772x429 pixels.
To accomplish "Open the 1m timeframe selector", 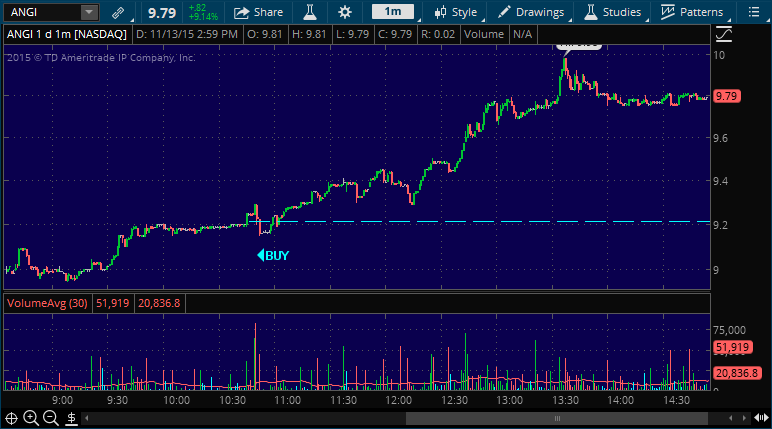I will click(392, 12).
